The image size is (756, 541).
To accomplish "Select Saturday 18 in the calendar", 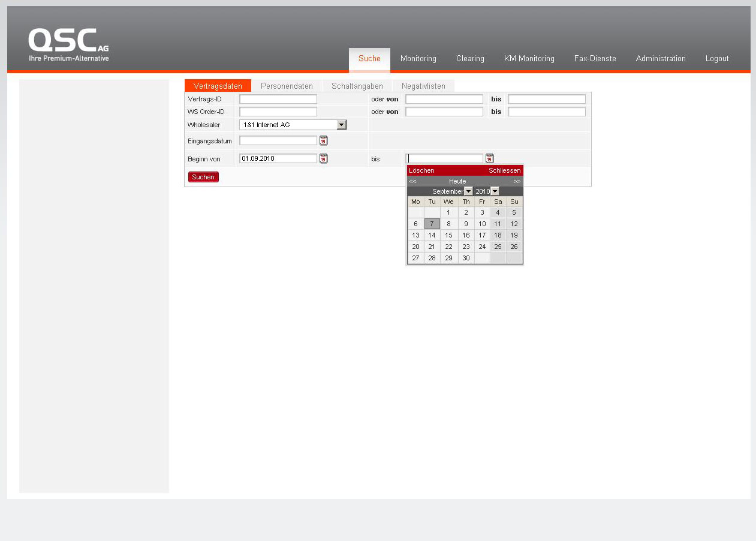I will coord(498,235).
